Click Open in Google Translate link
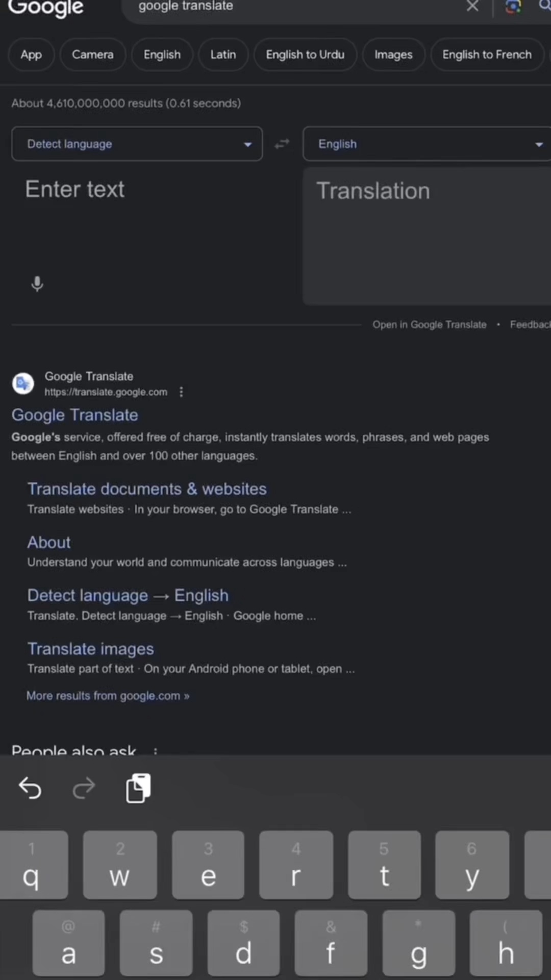 pyautogui.click(x=429, y=325)
